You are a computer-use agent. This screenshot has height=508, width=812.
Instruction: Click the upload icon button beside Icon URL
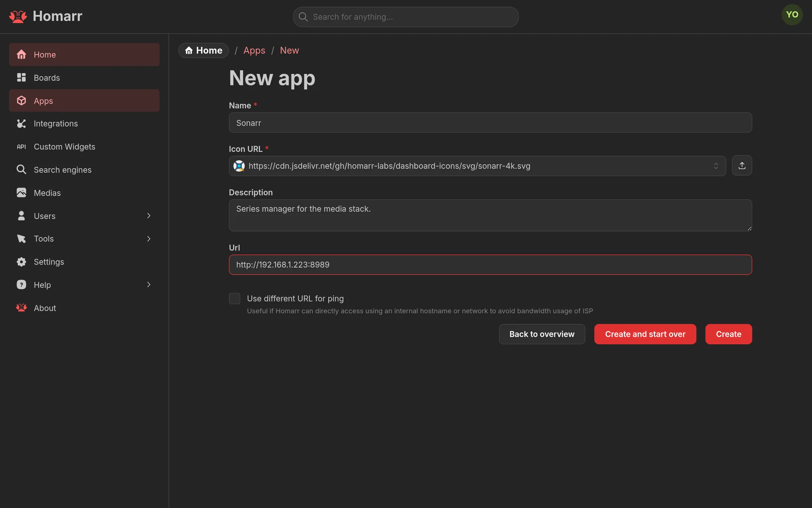click(742, 166)
